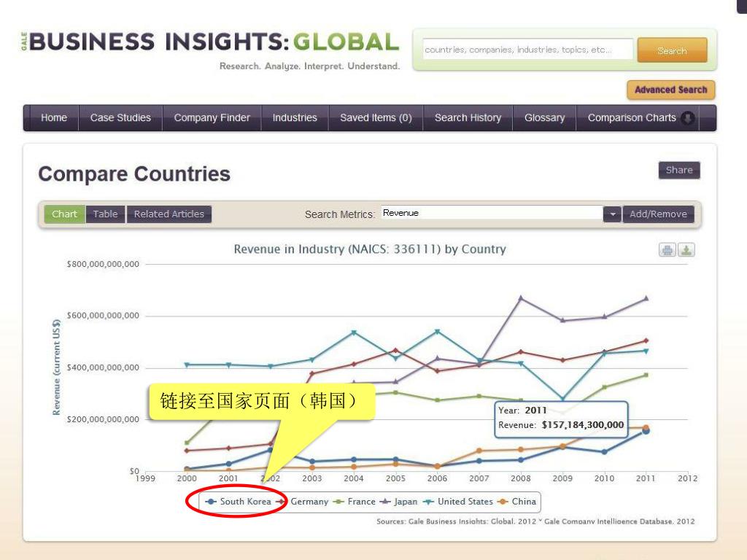This screenshot has width=747, height=560.
Task: Click the download chart icon
Action: point(686,249)
